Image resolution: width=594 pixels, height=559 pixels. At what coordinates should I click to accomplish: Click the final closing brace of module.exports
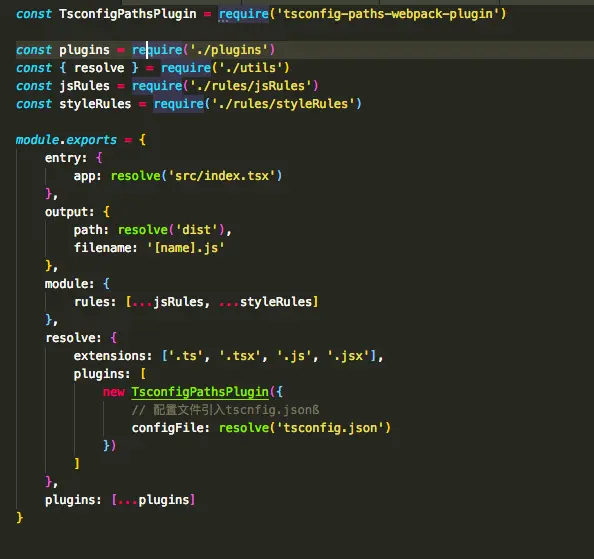20,518
